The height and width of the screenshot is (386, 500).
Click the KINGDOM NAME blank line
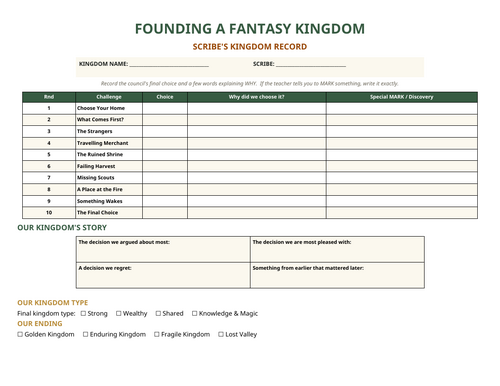click(169, 64)
